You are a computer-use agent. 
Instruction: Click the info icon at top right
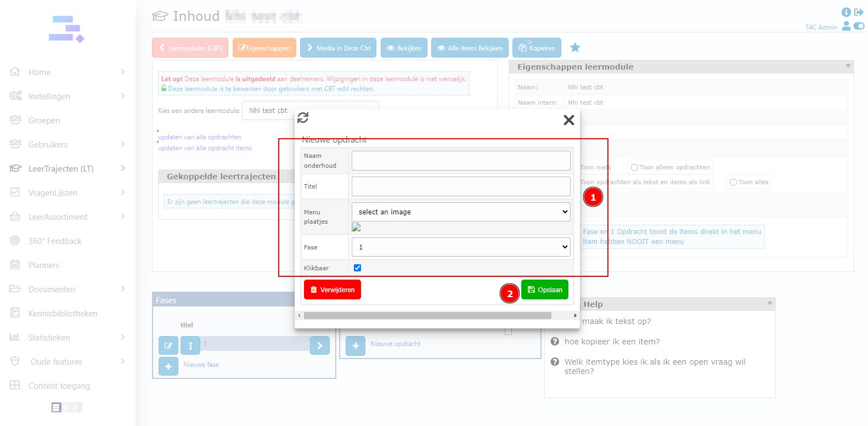(846, 12)
